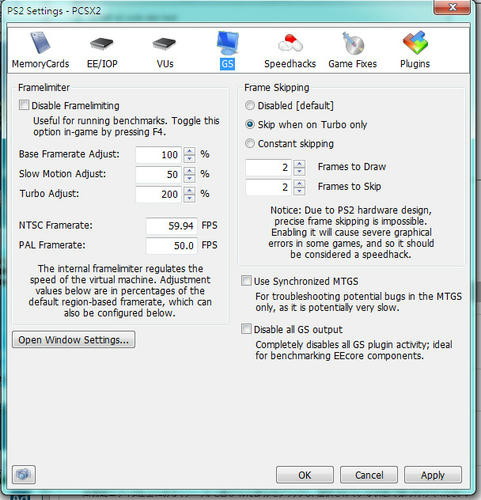Select the GS monitor icon
The height and width of the screenshot is (500, 481).
(227, 43)
